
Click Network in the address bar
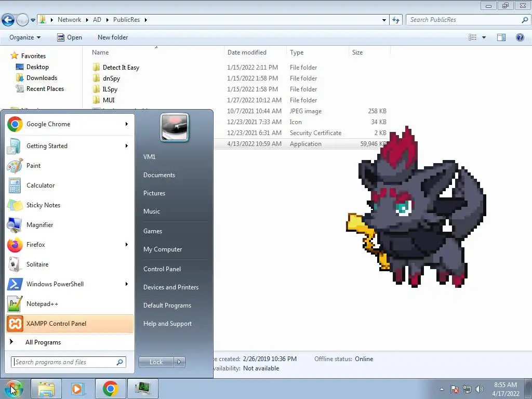69,20
